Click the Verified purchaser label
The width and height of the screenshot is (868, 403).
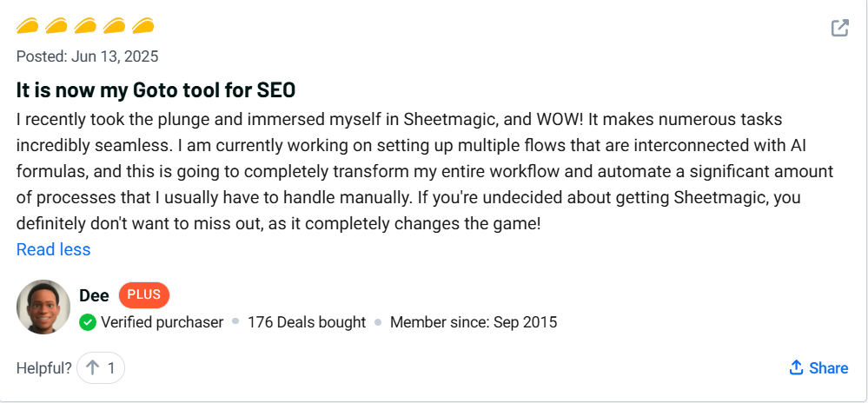162,322
